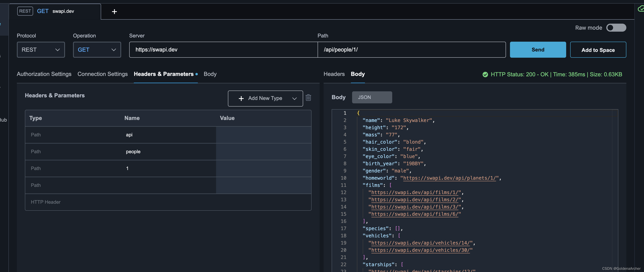
Task: Open the homeworld planets/1 link
Action: click(449, 178)
